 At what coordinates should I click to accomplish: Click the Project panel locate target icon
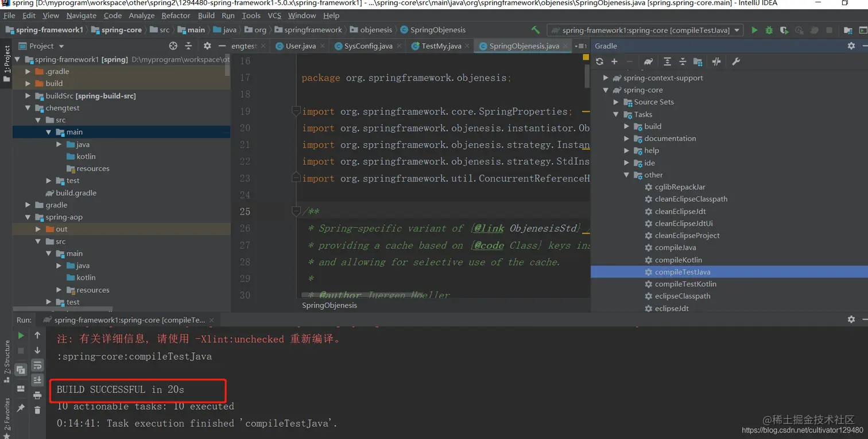tap(173, 46)
